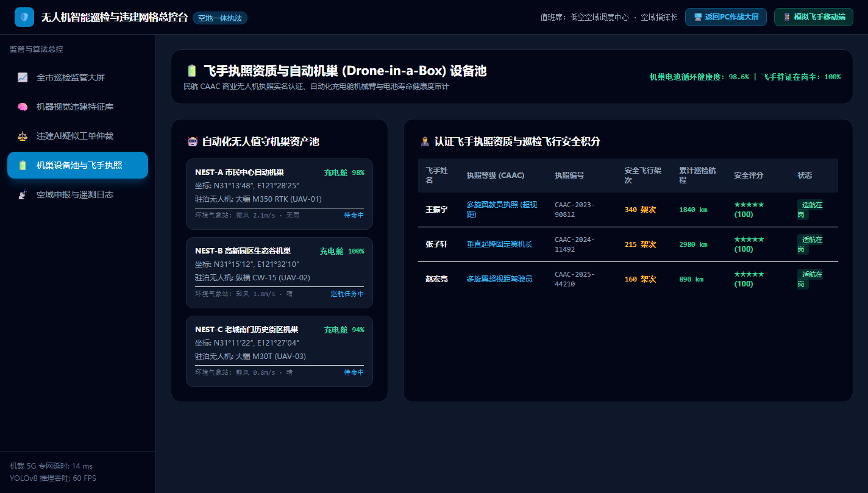
Task: Click 充电舱 94% status of NEST-C
Action: pos(344,330)
